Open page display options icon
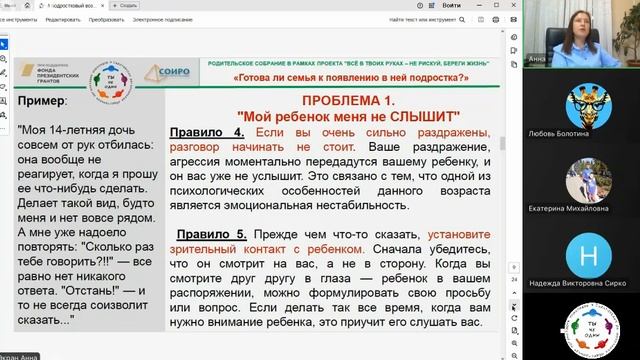The width and height of the screenshot is (640, 360). point(514,331)
